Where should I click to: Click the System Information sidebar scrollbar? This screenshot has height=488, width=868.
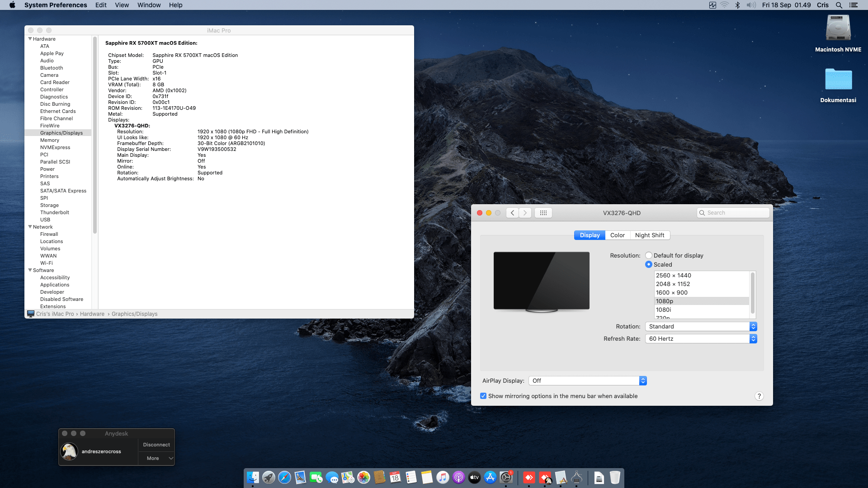point(95,135)
